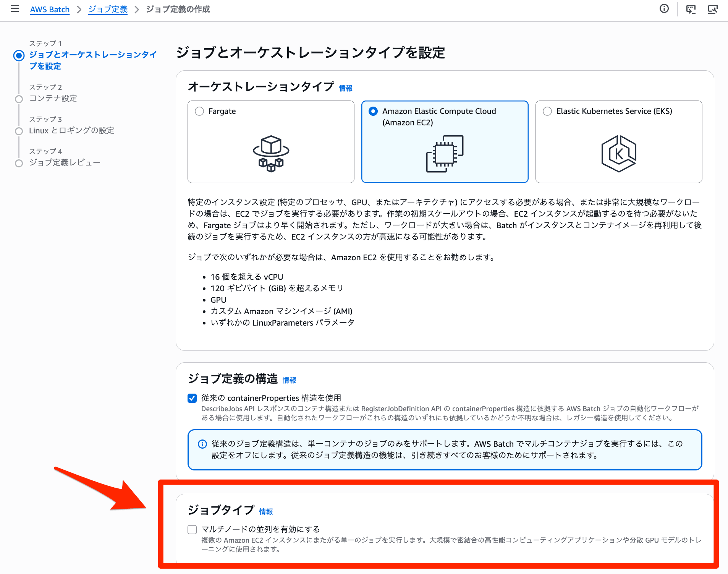The width and height of the screenshot is (728, 574).
Task: Click the rightmost screen search icon in top bar
Action: click(x=713, y=9)
